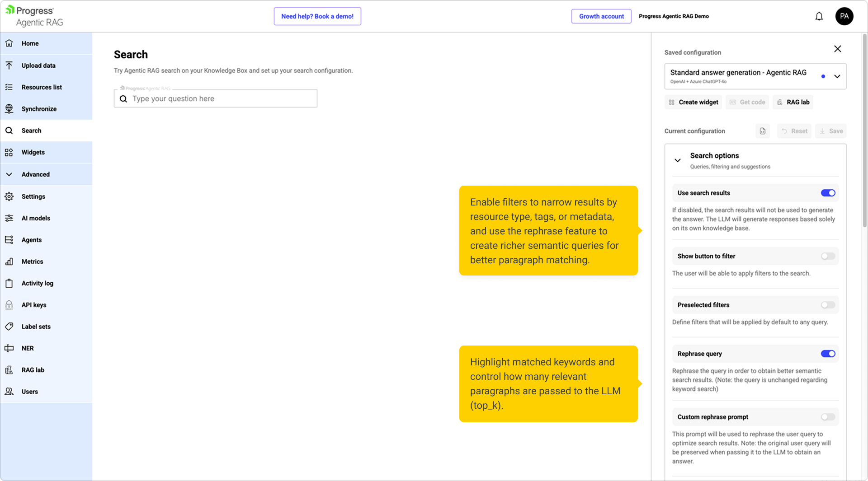
Task: Click the notification bell icon
Action: 819,17
